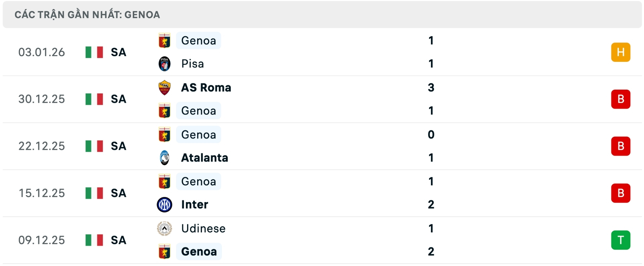
Task: Click the Udinese club crest icon
Action: [164, 229]
